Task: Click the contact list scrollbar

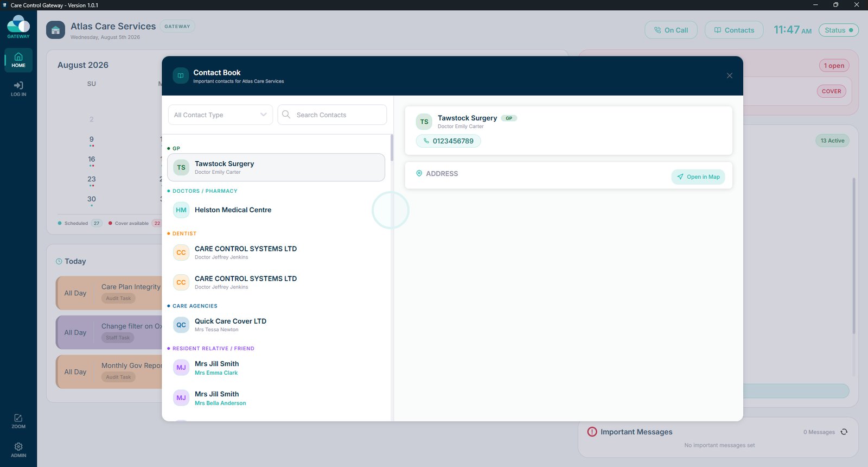Action: coord(392,148)
